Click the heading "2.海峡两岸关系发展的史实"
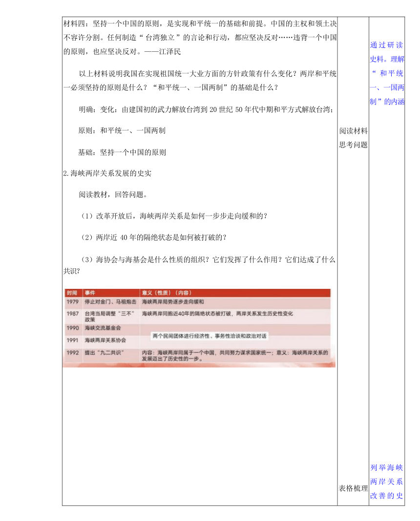The height and width of the screenshot is (521, 420). 107,173
